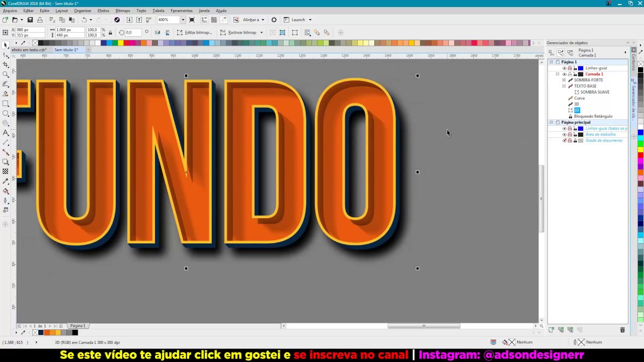Viewport: 644px width, 362px height.
Task: Click the Paste icon in toolbar
Action: pyautogui.click(x=71, y=20)
